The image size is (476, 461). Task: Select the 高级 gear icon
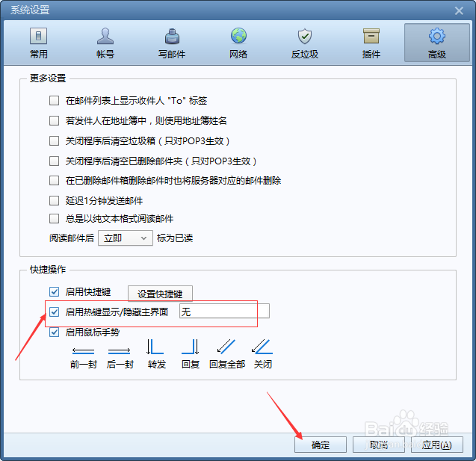click(x=437, y=36)
